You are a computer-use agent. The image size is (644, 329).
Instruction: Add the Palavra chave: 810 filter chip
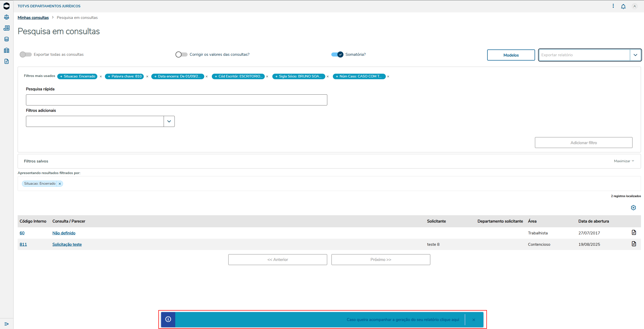click(124, 76)
